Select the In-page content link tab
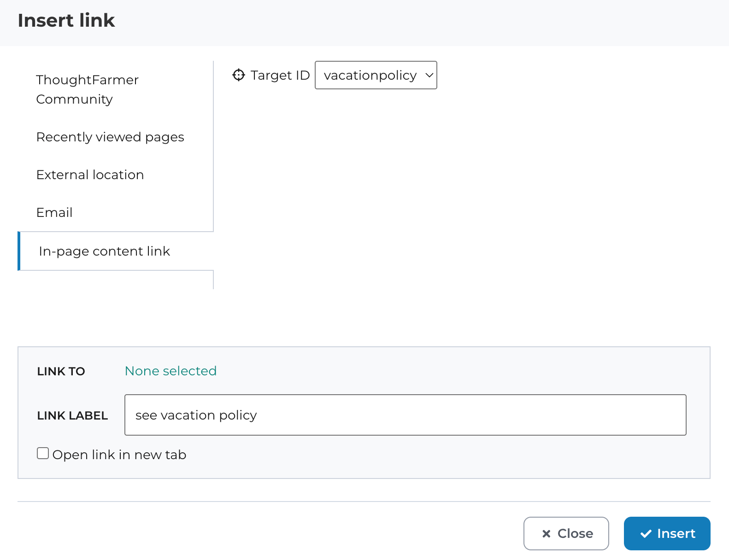 point(105,251)
